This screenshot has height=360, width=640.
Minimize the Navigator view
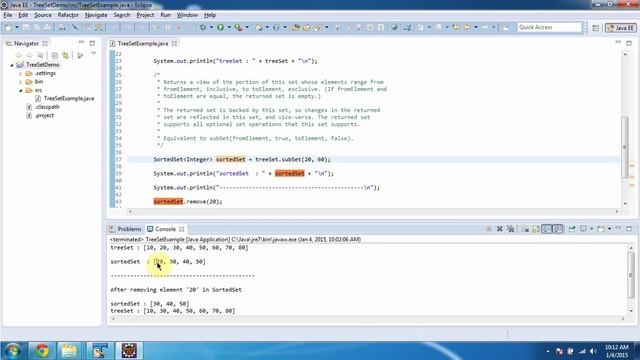click(x=81, y=42)
